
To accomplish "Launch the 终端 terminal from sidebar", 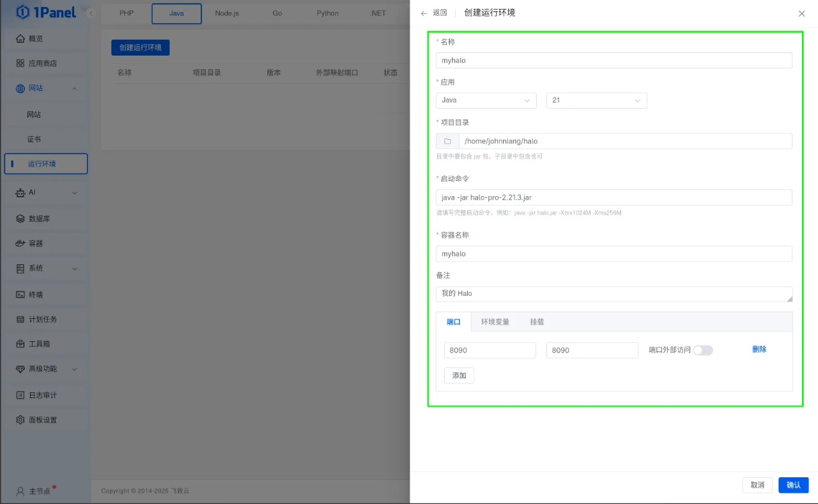I will coord(37,293).
